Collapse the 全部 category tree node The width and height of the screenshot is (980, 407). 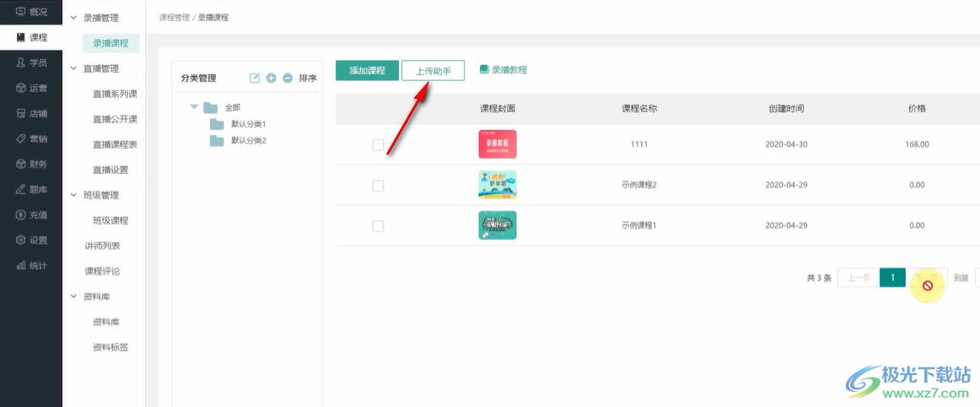(x=195, y=107)
